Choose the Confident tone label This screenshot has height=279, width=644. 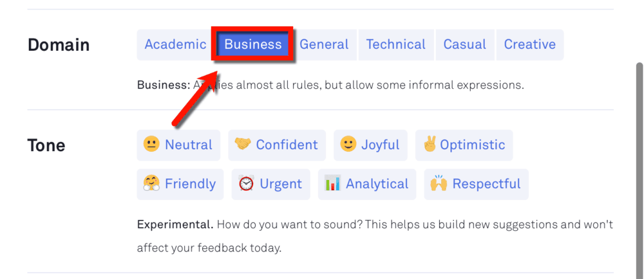point(287,145)
